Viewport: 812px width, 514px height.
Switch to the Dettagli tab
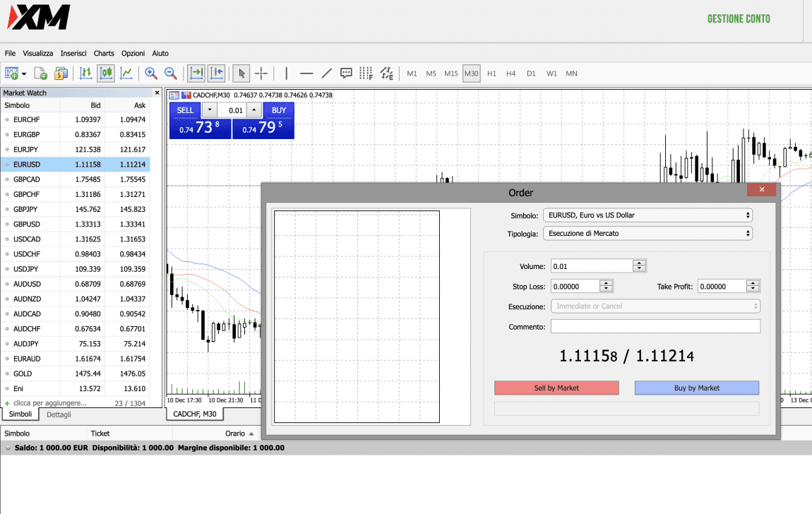point(59,414)
